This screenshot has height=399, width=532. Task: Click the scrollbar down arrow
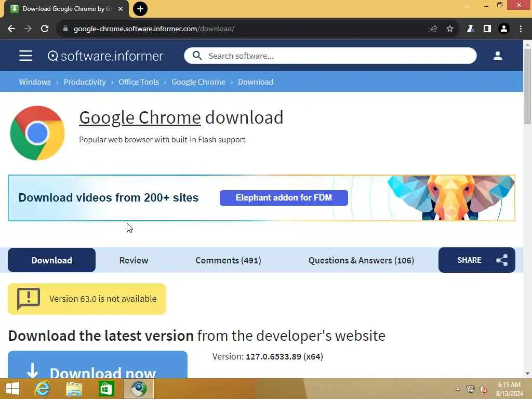pos(527,374)
